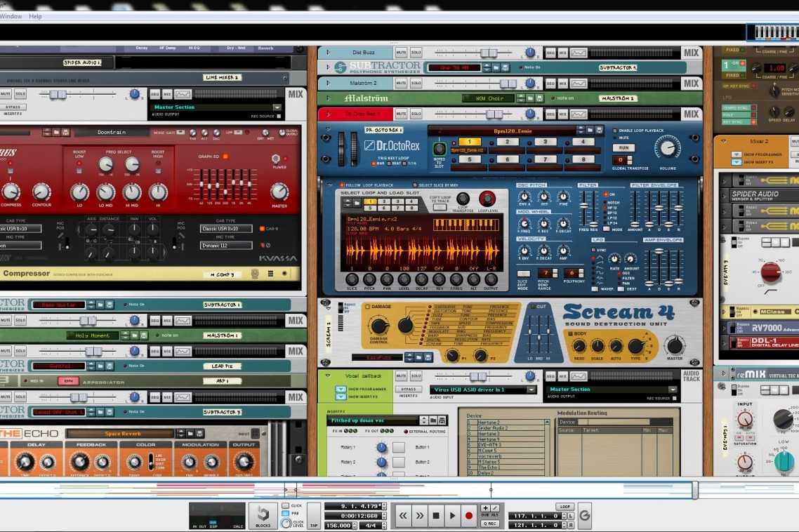Browse patch for The Echo Space Reverb
This screenshot has height=532, width=799.
190,433
